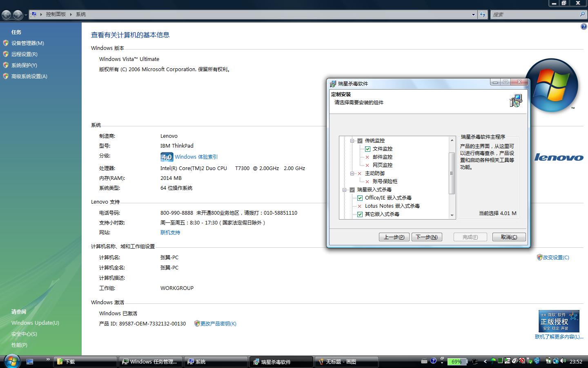588x368 pixels.
Task: Click the volume speaker tray icon
Action: point(563,361)
